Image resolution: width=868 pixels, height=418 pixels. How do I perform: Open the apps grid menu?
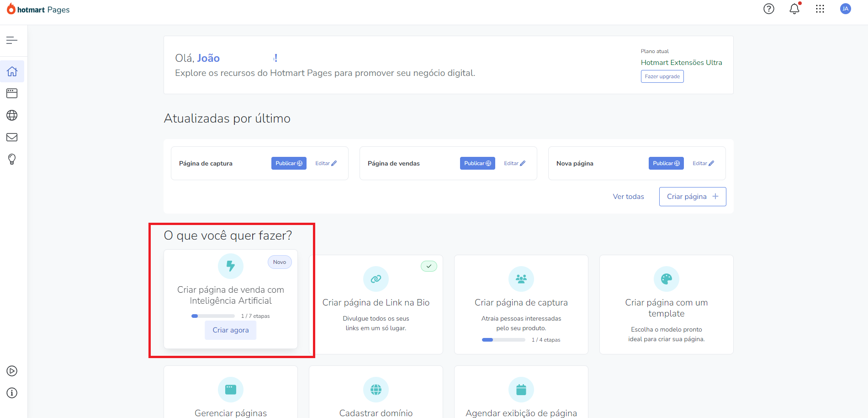coord(820,9)
